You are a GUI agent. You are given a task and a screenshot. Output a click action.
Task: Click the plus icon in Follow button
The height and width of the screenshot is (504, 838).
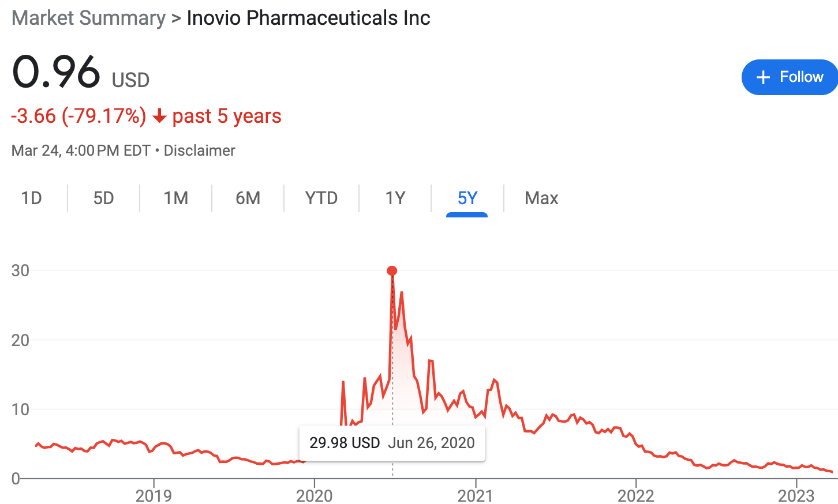click(x=763, y=77)
